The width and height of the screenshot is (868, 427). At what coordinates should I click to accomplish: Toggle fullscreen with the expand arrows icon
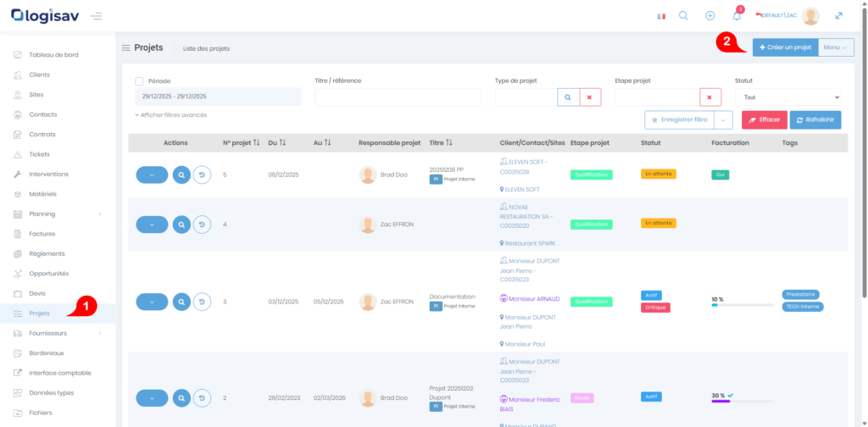(x=838, y=16)
